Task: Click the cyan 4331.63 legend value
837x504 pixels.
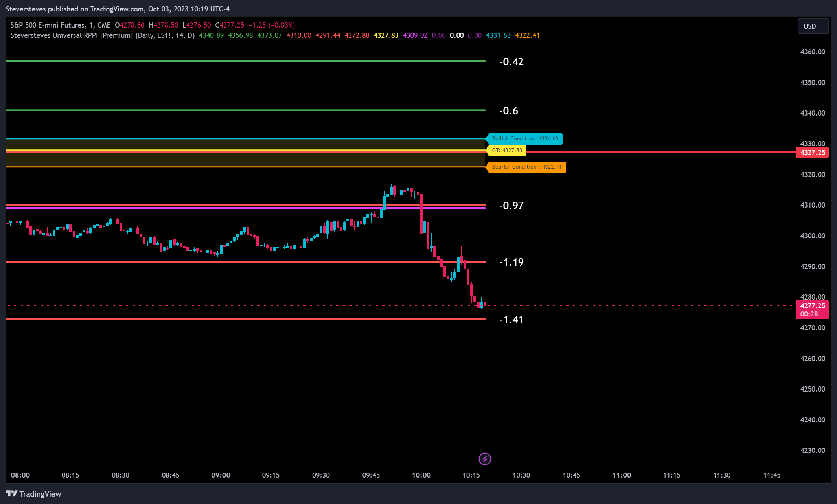Action: click(x=498, y=35)
